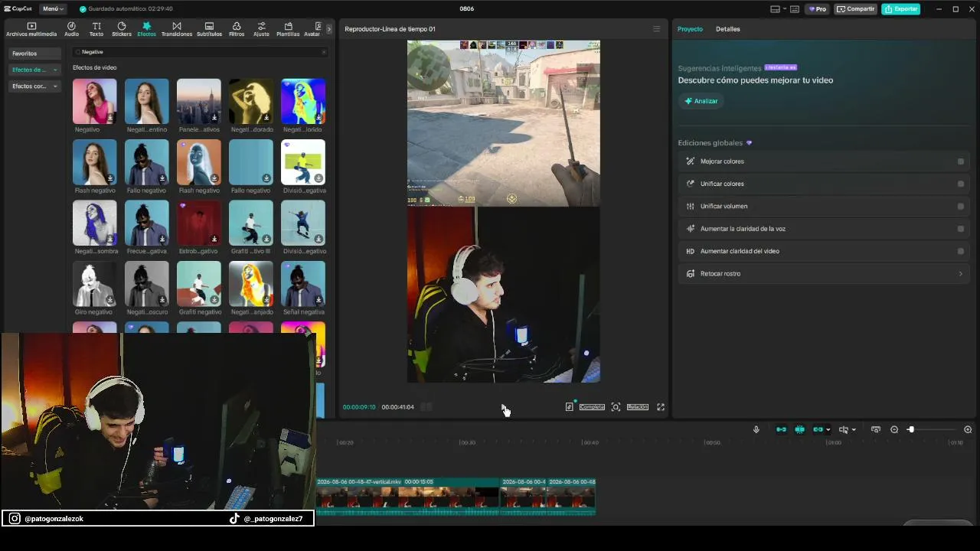Open the Plantillas panel
This screenshot has width=980, height=551.
tap(288, 29)
